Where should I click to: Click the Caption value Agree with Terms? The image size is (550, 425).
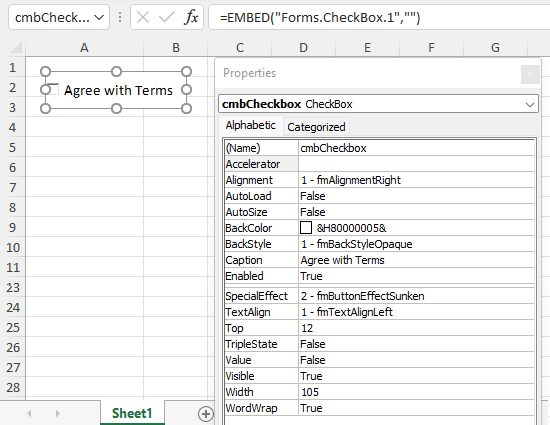(x=416, y=260)
